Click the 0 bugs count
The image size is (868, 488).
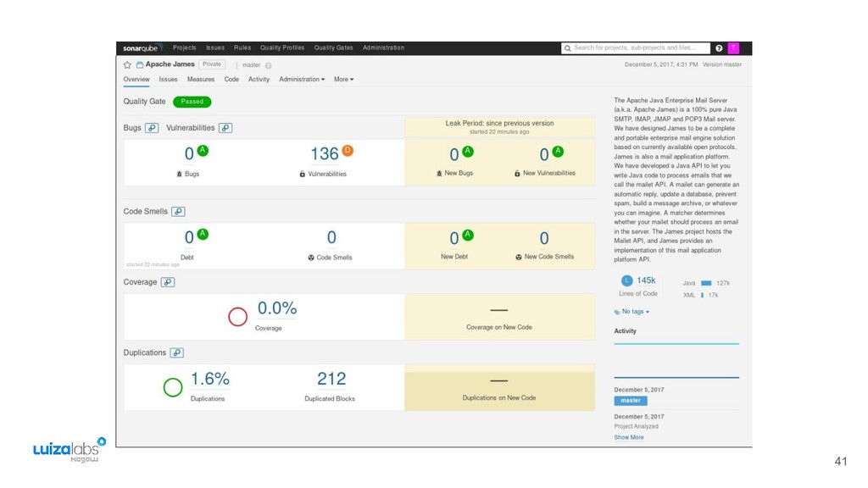(x=189, y=154)
